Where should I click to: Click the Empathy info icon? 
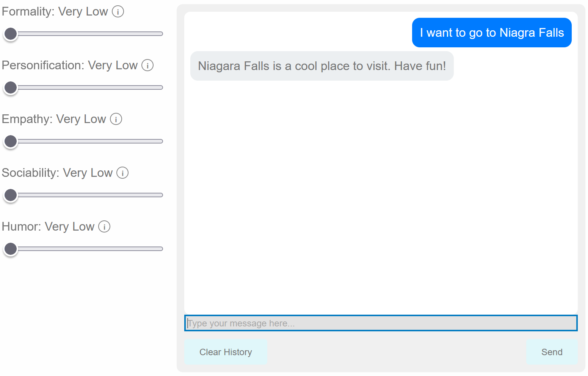point(116,119)
